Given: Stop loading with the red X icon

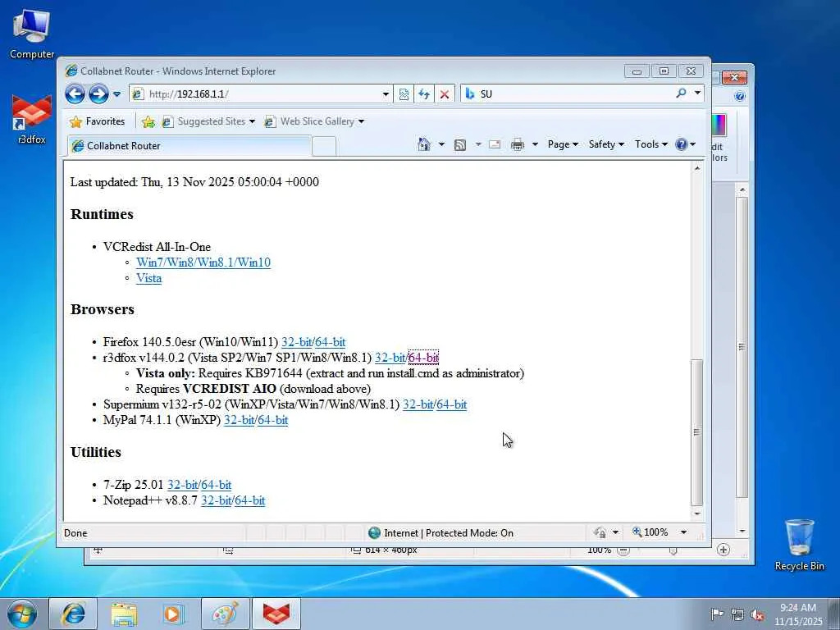Looking at the screenshot, I should point(444,94).
